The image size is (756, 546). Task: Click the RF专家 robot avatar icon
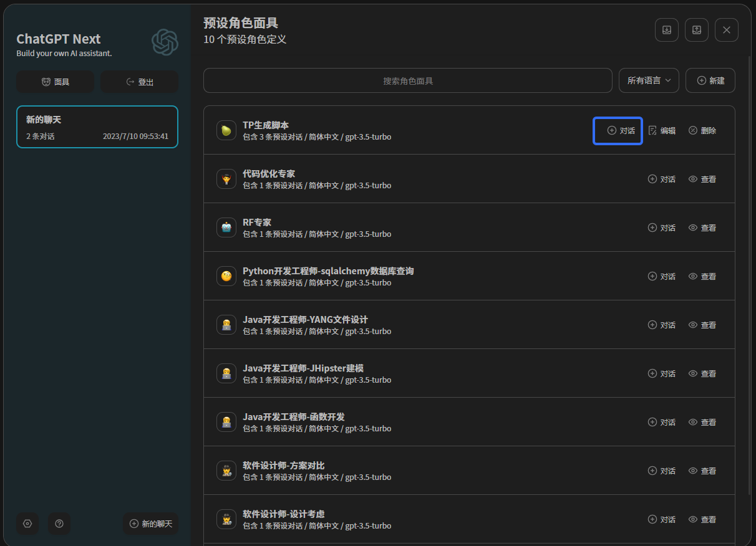[226, 228]
